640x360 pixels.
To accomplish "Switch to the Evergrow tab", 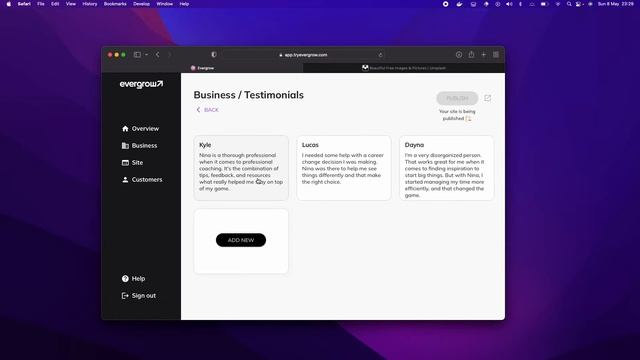I will click(202, 68).
